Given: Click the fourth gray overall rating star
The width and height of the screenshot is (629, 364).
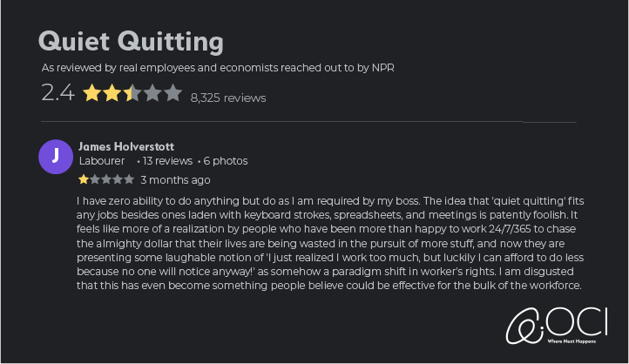Looking at the screenshot, I should point(152,93).
